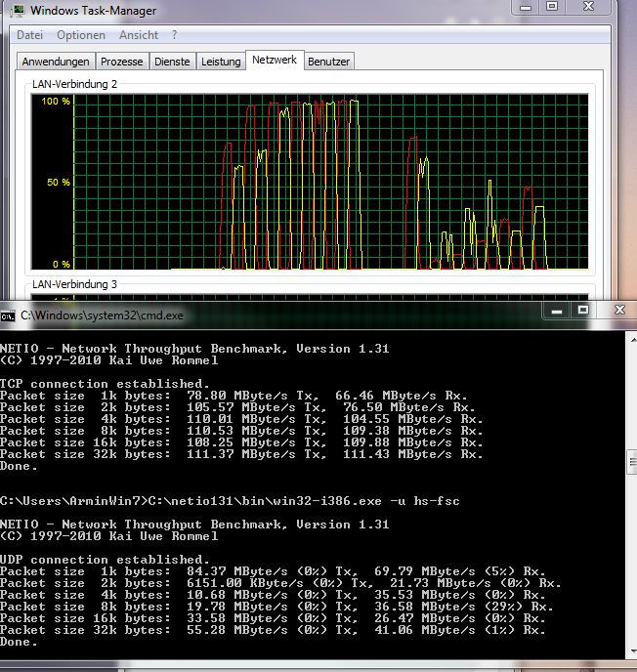
Task: Click the 66.46 MByte/s Rx value
Action: point(402,396)
